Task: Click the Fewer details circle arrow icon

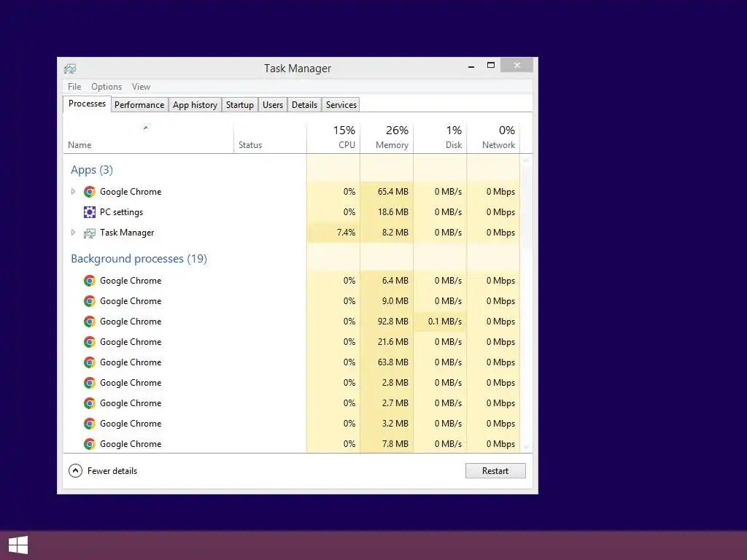Action: coord(75,471)
